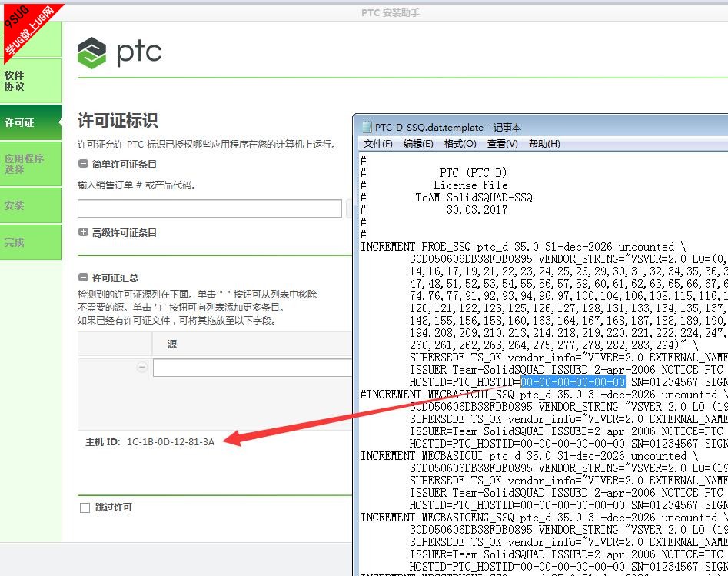
Task: Expand the 高级许可证条目 section
Action: pyautogui.click(x=83, y=231)
